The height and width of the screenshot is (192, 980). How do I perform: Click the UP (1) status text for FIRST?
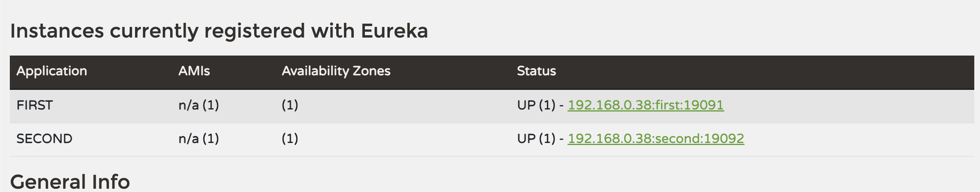click(x=536, y=105)
